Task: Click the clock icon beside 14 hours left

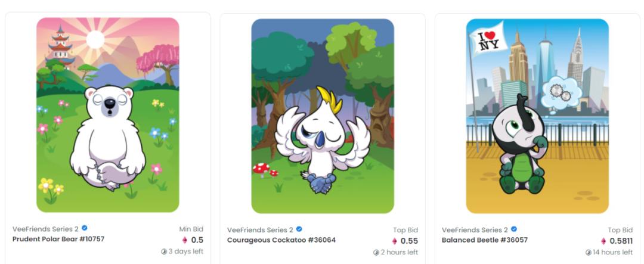Action: click(x=588, y=253)
